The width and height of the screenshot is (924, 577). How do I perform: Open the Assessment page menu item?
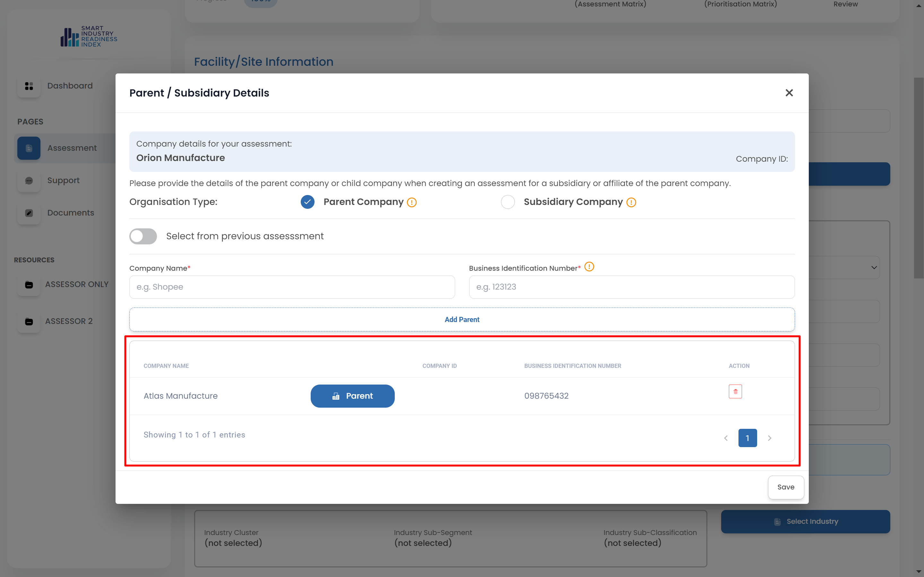point(72,148)
